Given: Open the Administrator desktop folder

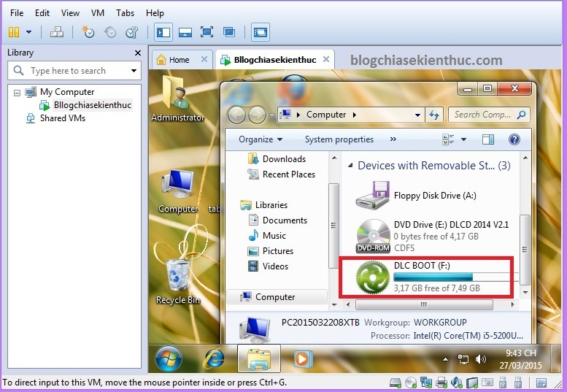Looking at the screenshot, I should tap(177, 99).
